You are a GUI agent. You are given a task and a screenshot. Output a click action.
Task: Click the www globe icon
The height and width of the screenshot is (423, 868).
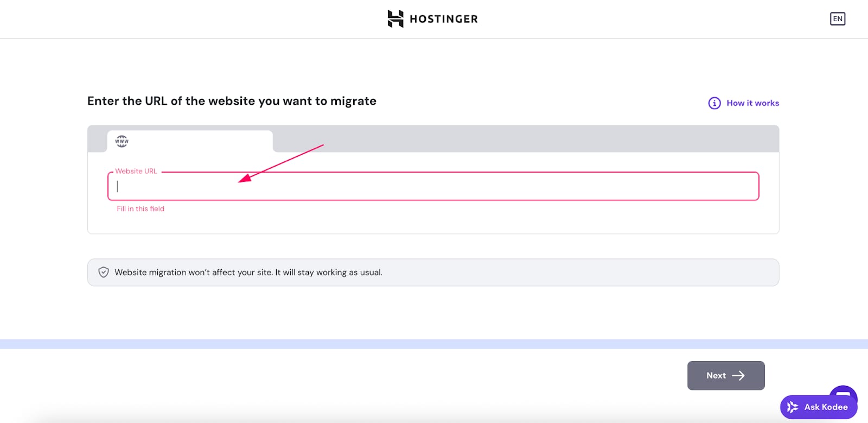coord(122,142)
